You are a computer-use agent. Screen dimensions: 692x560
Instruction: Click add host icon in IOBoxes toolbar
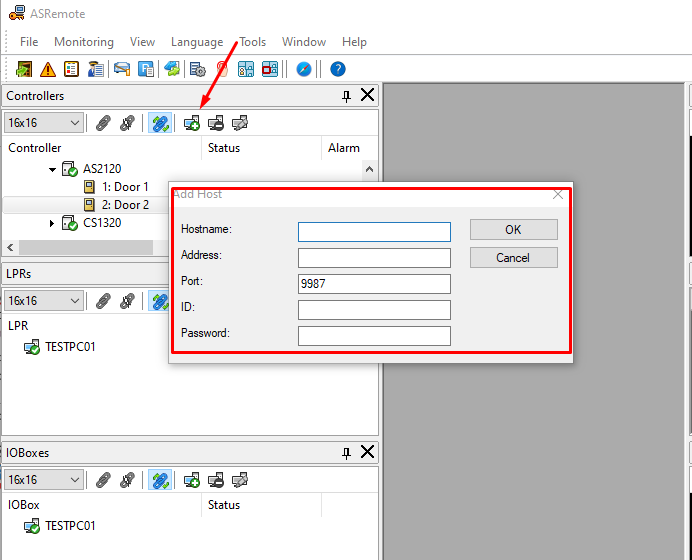pyautogui.click(x=192, y=480)
